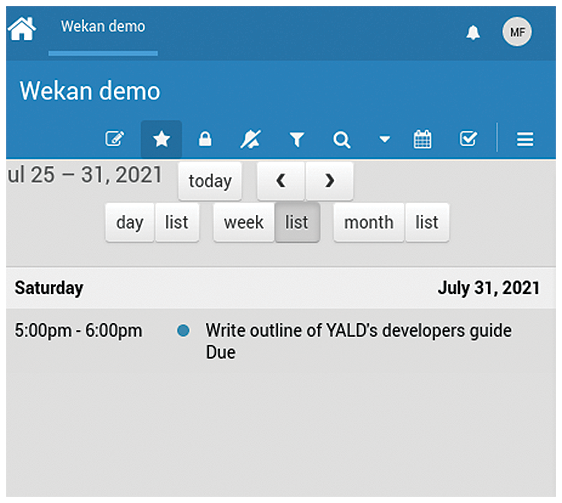Open the hamburger sidebar menu

(525, 139)
